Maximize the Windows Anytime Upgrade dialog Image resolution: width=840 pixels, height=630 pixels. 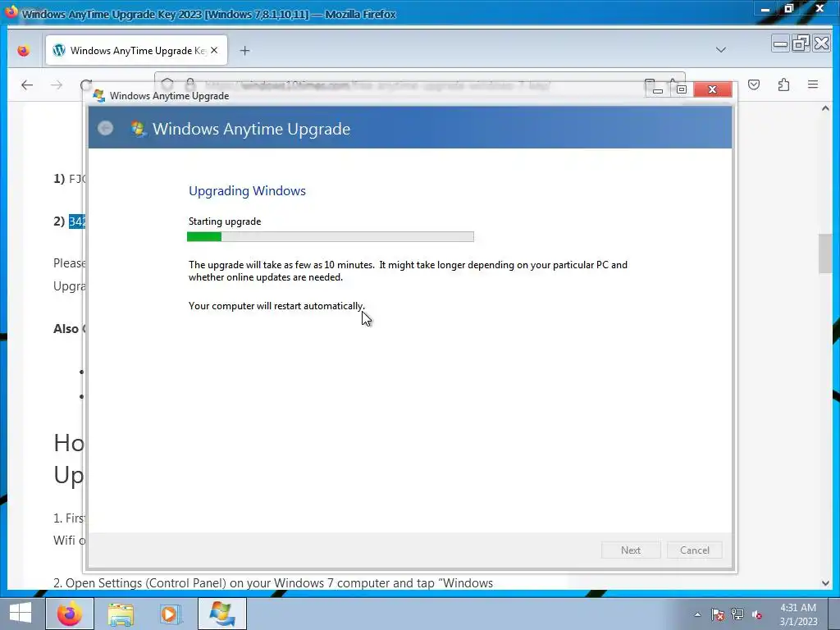click(x=682, y=89)
